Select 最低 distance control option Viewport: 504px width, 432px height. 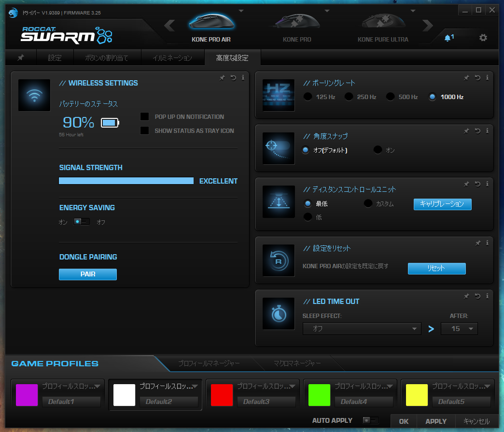[x=308, y=203]
